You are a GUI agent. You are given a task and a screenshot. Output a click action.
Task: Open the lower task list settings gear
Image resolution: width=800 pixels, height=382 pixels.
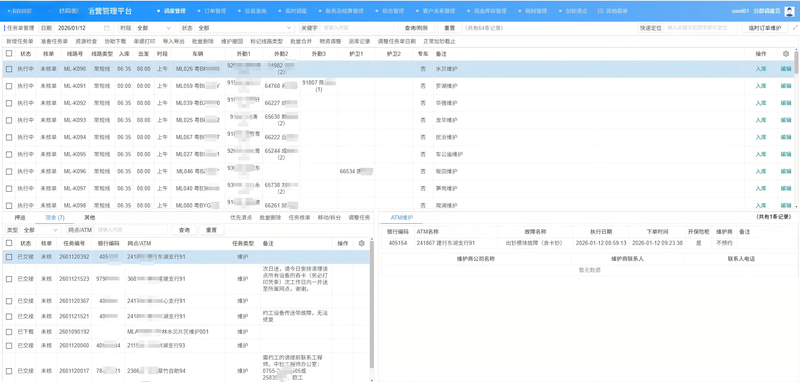[x=362, y=243]
